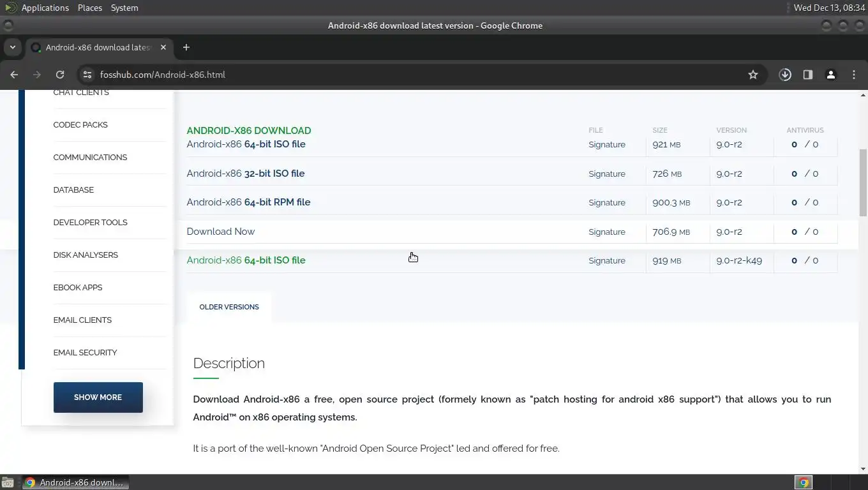Click window menu button in title bar left
Image resolution: width=868 pixels, height=490 pixels.
(8, 26)
